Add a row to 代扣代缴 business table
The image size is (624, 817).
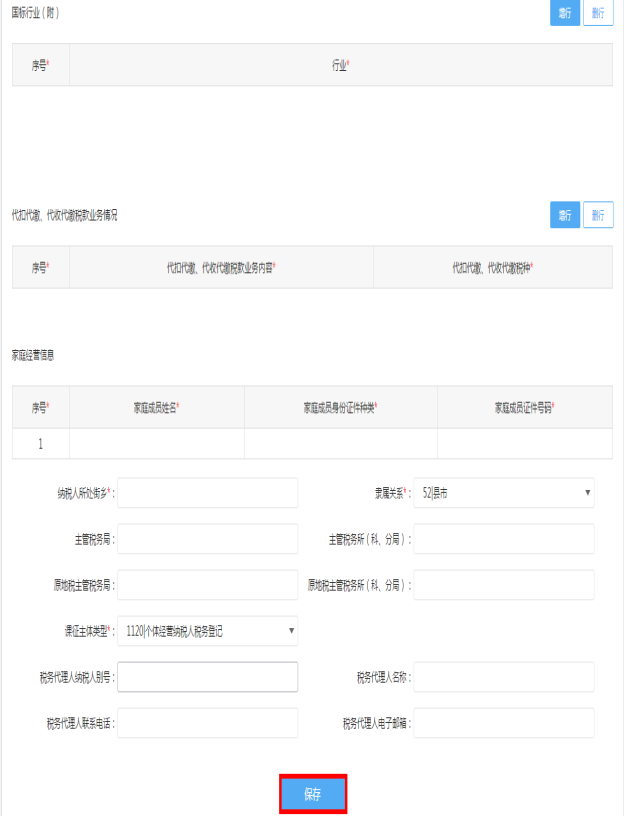[565, 215]
